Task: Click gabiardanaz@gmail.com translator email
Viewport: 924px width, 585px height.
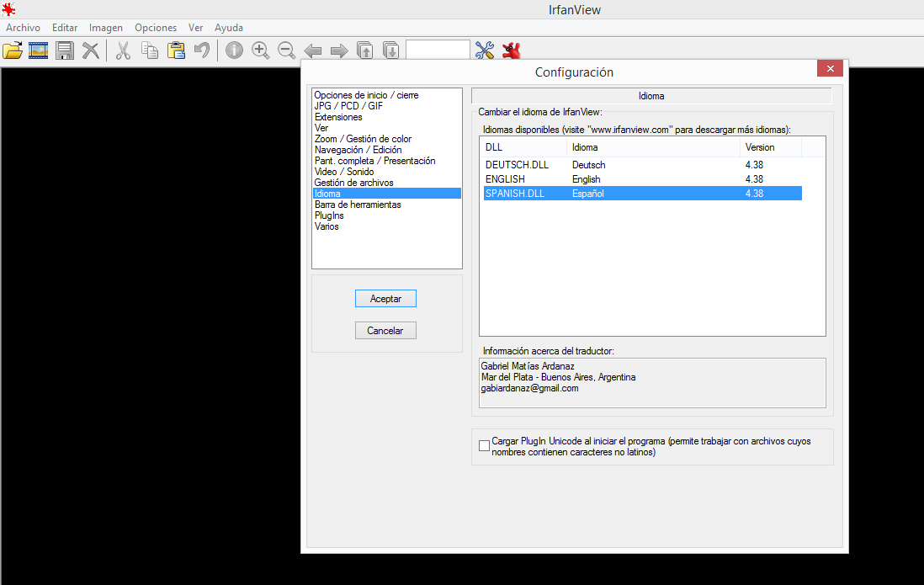Action: 530,388
